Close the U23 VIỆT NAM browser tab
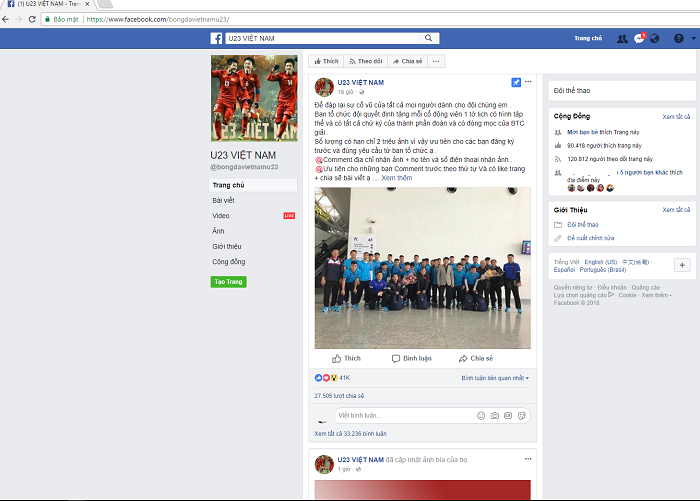This screenshot has width=700, height=501. coord(87,4)
